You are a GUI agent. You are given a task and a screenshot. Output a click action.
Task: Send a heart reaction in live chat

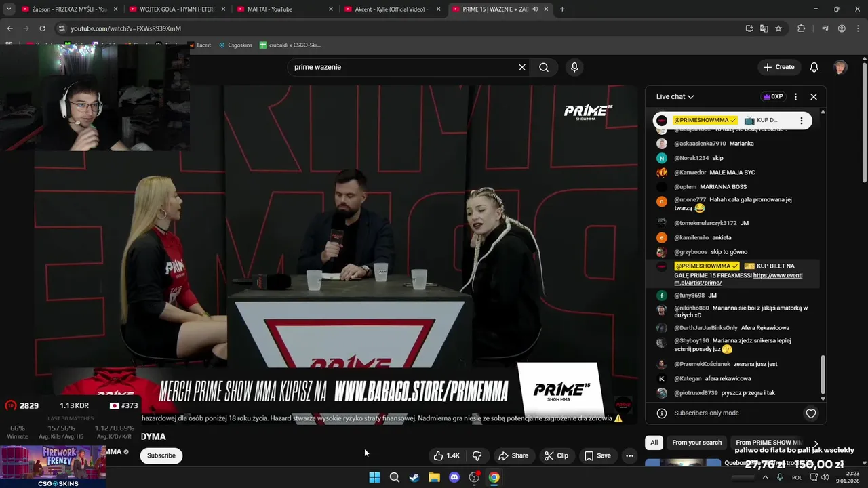click(811, 413)
